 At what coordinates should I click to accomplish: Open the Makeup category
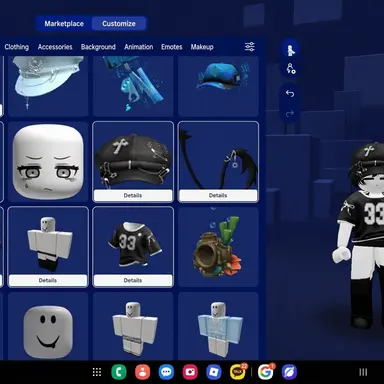(x=202, y=47)
